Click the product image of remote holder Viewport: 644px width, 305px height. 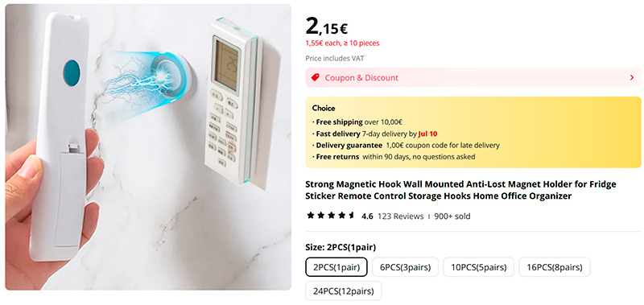point(148,147)
